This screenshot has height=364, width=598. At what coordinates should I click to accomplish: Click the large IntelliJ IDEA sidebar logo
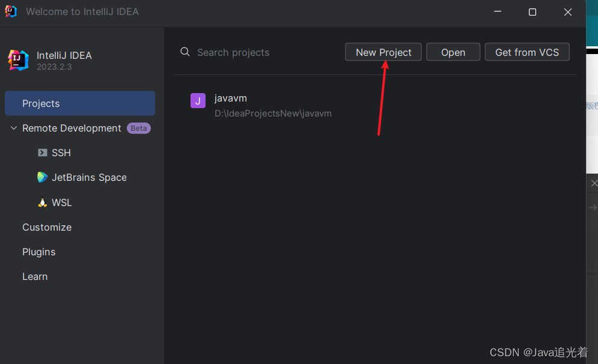click(x=18, y=60)
